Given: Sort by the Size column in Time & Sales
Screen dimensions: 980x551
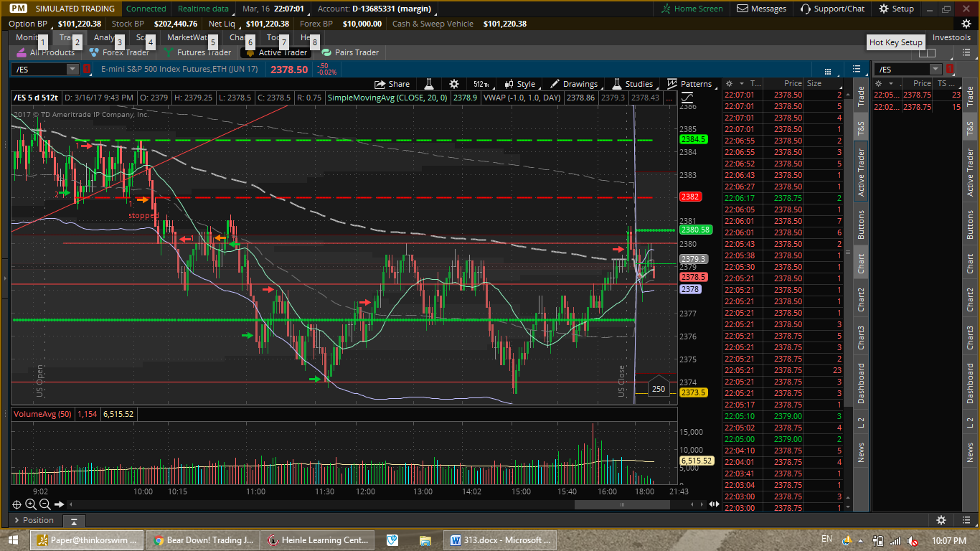Looking at the screenshot, I should click(814, 84).
